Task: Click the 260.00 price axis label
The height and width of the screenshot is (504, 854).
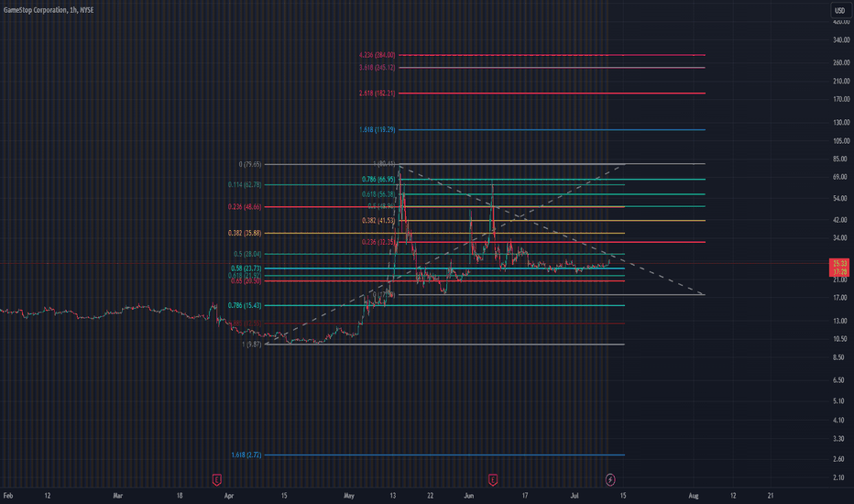Action: (x=841, y=62)
